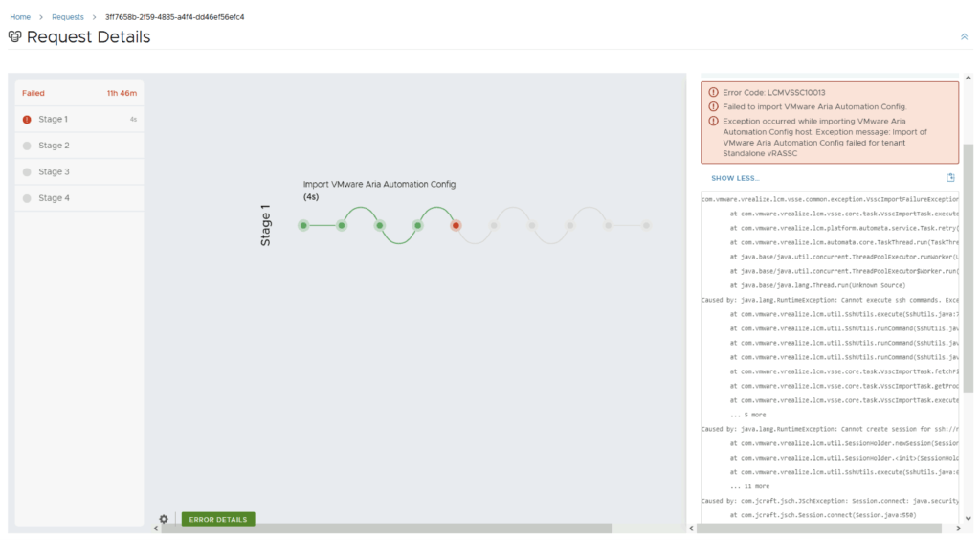Select Stage 2 in the stage list
This screenshot has width=980, height=540.
[x=55, y=146]
